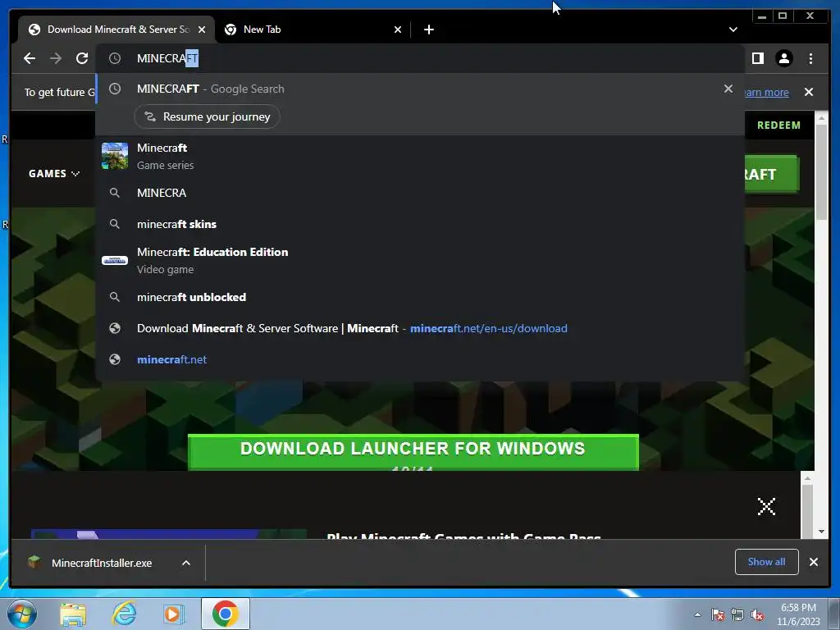The height and width of the screenshot is (630, 840).
Task: Launch Internet Explorer from taskbar
Action: click(124, 614)
